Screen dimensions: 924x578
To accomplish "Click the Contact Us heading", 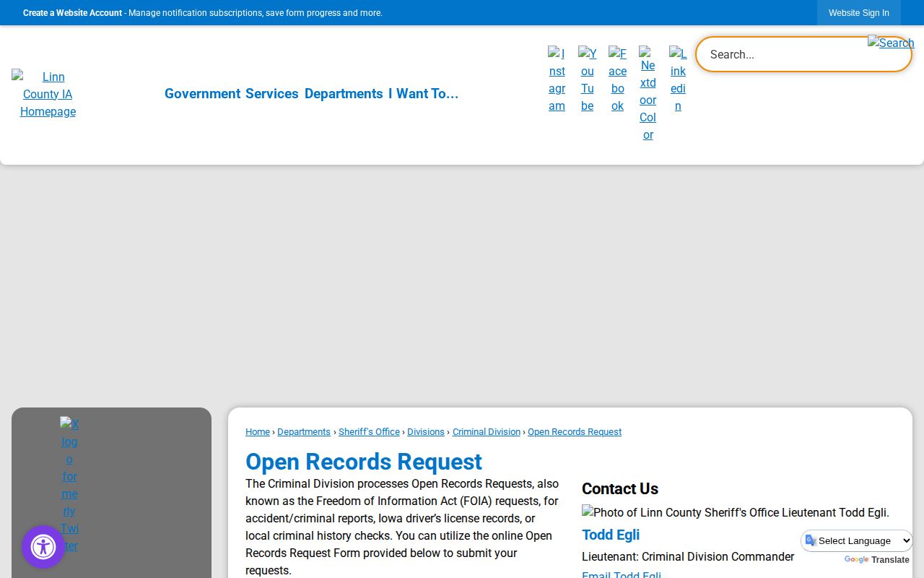I will (x=620, y=488).
